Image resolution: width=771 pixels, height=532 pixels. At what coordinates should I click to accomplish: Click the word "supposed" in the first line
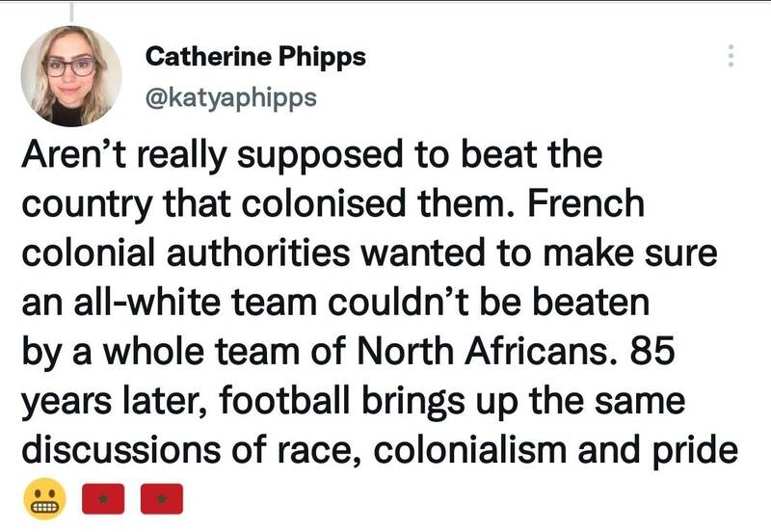302,156
